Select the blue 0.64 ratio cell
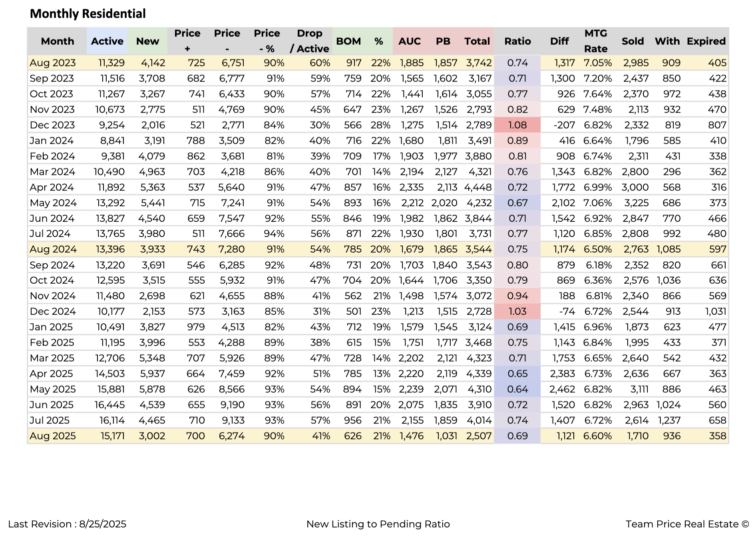The image size is (756, 537). tap(517, 389)
